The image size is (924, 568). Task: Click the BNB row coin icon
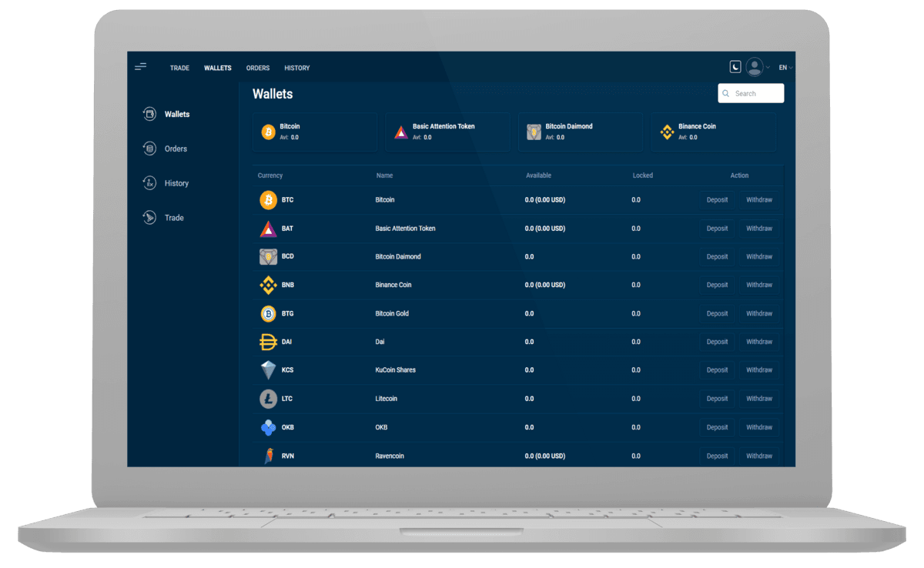(268, 285)
